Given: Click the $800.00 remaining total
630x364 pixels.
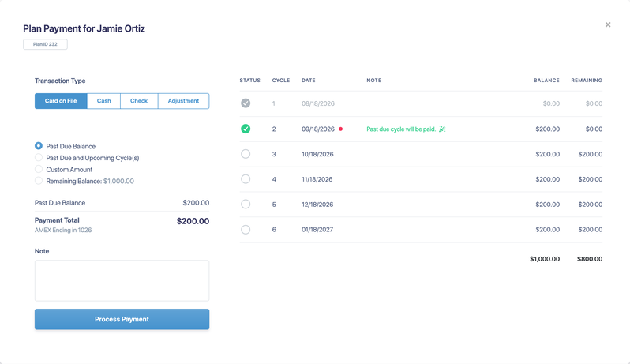Looking at the screenshot, I should [590, 259].
